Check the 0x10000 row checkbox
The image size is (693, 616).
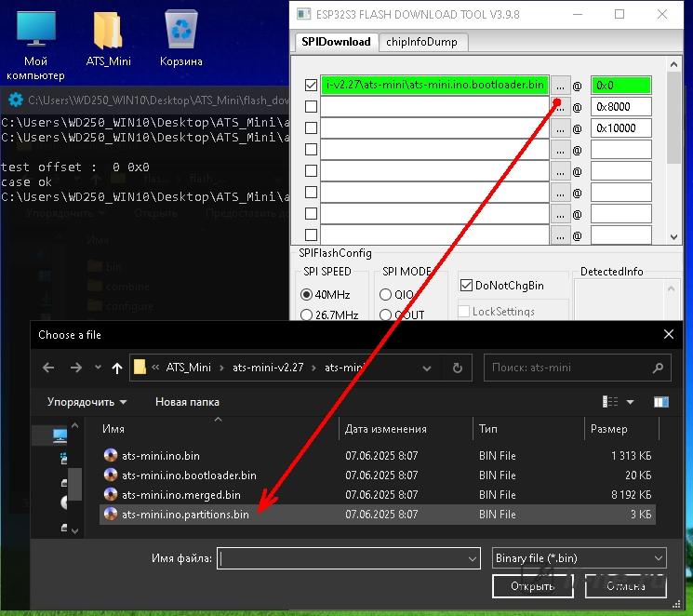pos(311,127)
